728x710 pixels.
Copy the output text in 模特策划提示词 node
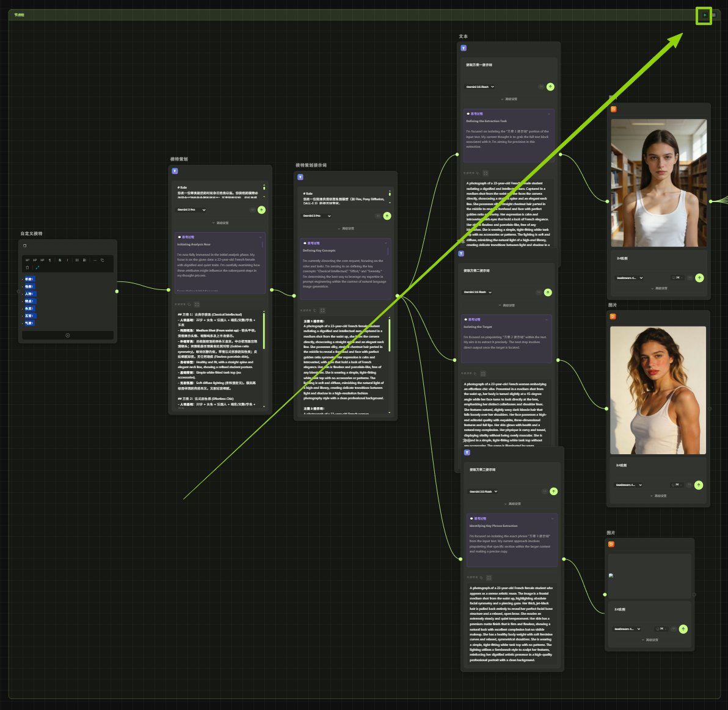pos(315,310)
